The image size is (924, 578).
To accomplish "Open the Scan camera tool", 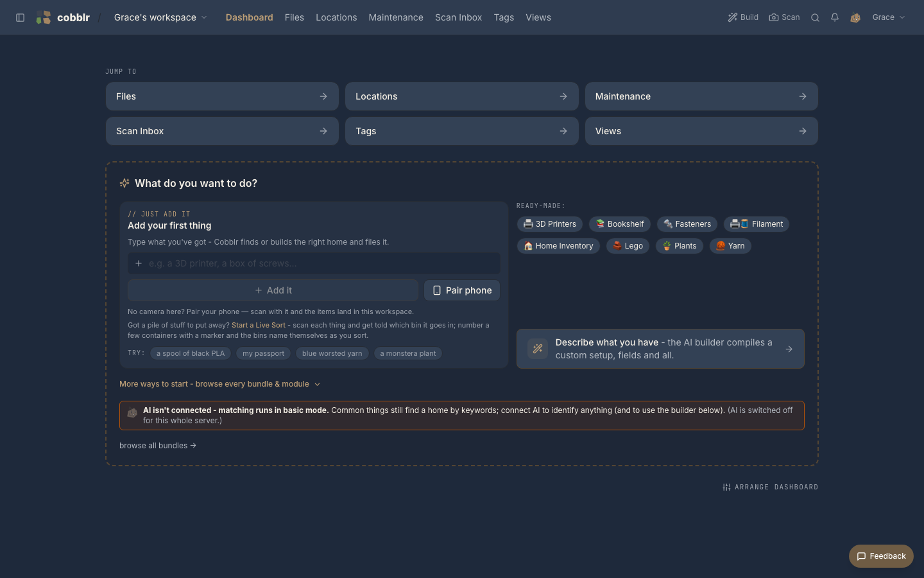I will (x=784, y=17).
